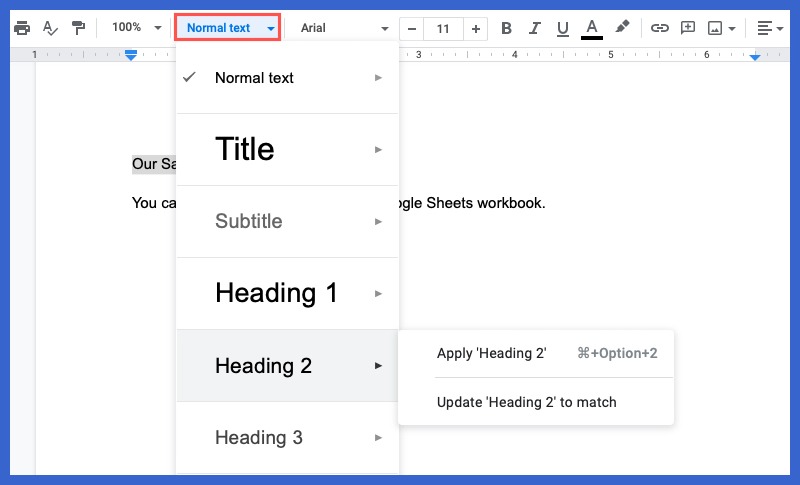Click the Insert image icon
This screenshot has height=485, width=800.
[715, 28]
